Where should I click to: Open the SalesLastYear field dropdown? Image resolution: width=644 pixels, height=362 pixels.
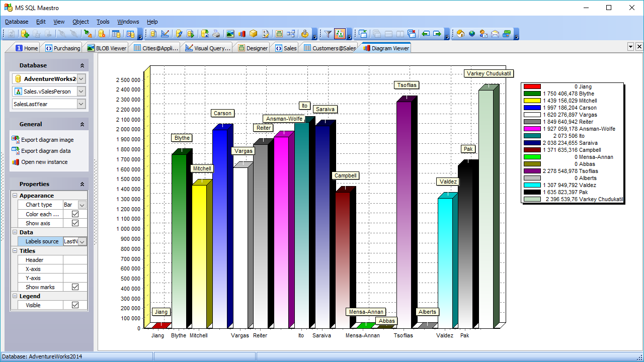click(82, 104)
